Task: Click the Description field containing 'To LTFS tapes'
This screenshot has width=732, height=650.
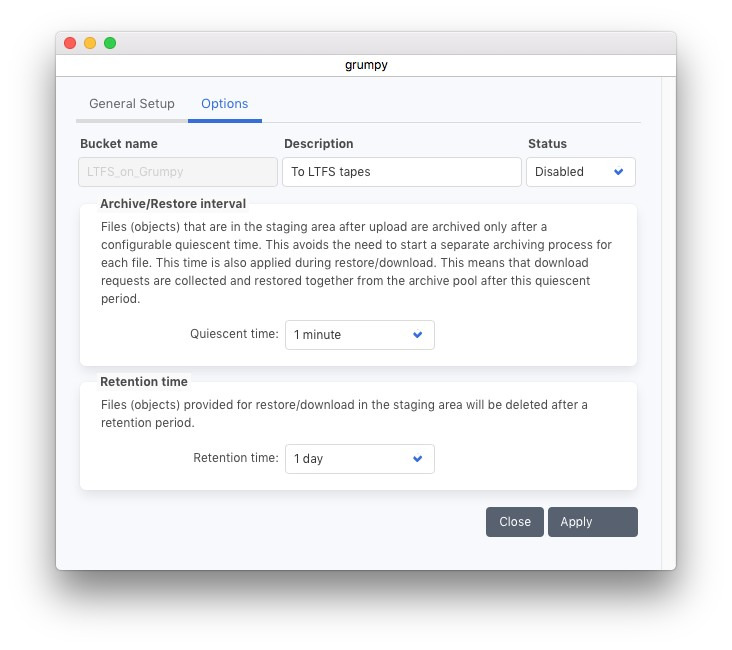Action: [x=401, y=172]
